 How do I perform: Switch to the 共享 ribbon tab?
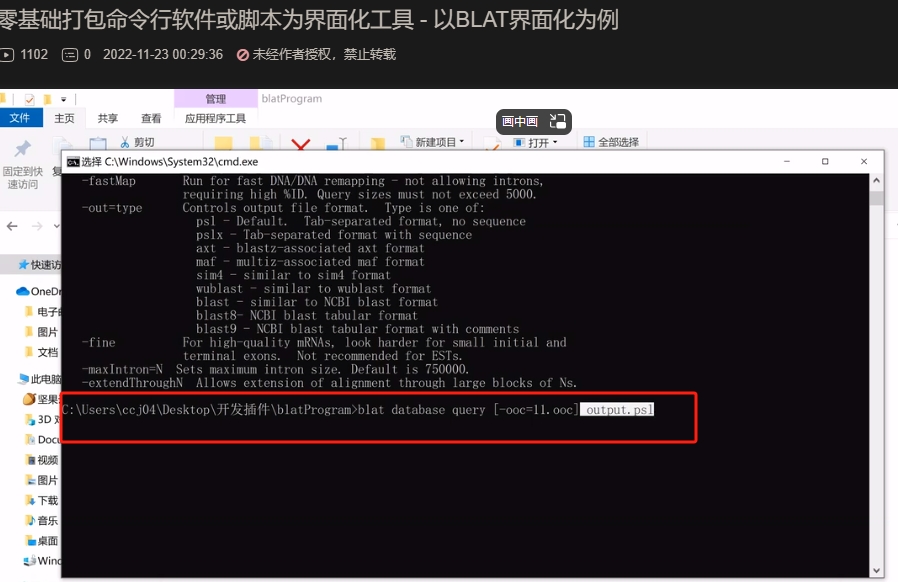(107, 118)
